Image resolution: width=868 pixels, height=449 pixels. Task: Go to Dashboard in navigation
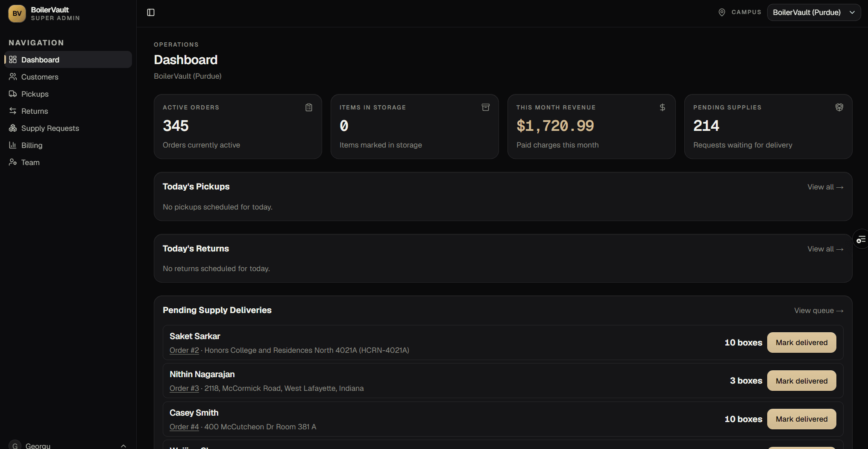point(68,59)
